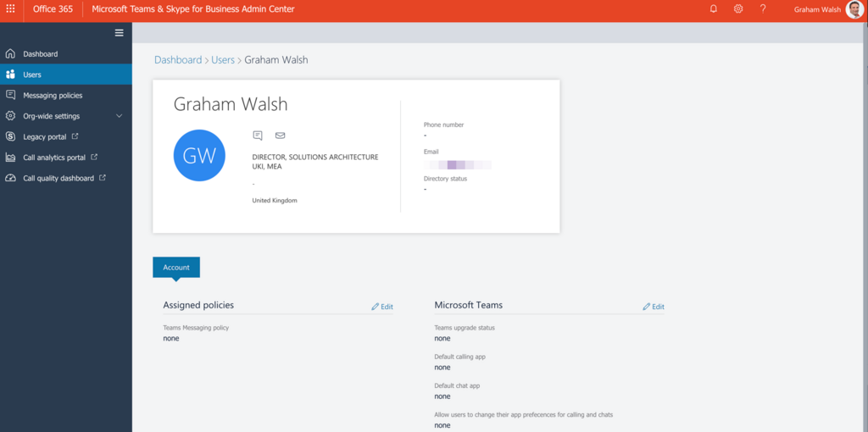
Task: Click the Directory status label
Action: point(445,179)
